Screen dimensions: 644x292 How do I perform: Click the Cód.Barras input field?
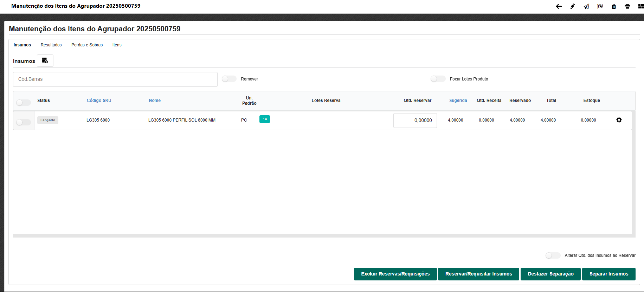point(115,79)
